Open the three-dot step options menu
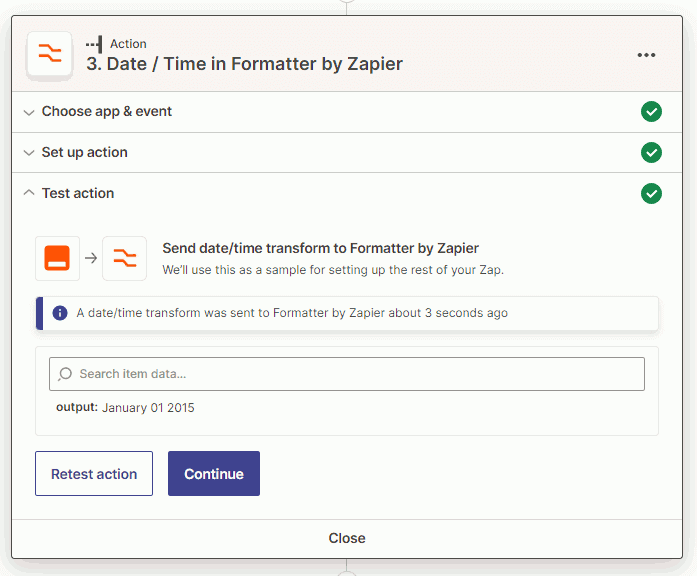The height and width of the screenshot is (576, 697). point(646,55)
